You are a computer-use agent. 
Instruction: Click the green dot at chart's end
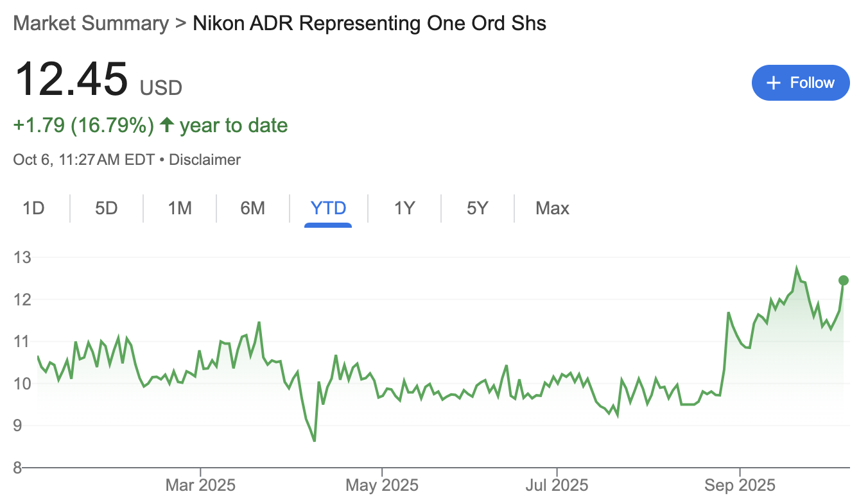click(844, 280)
